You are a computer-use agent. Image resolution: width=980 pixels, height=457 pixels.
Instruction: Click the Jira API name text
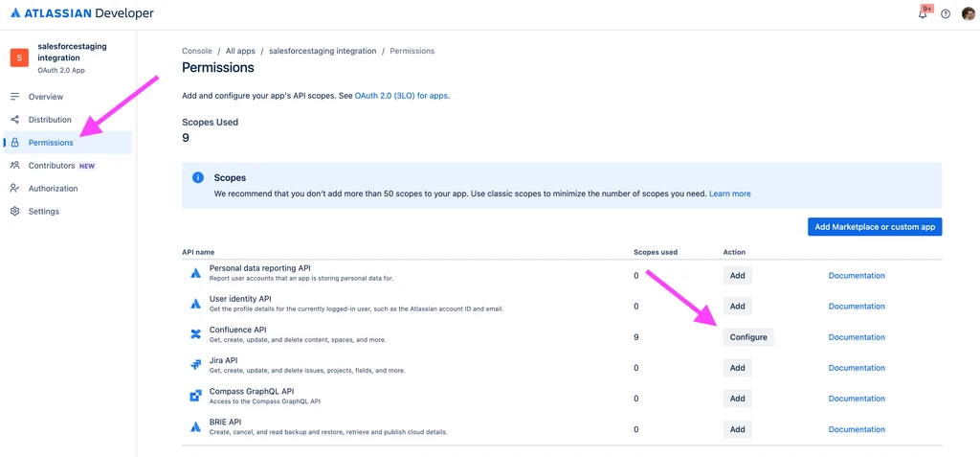click(224, 360)
